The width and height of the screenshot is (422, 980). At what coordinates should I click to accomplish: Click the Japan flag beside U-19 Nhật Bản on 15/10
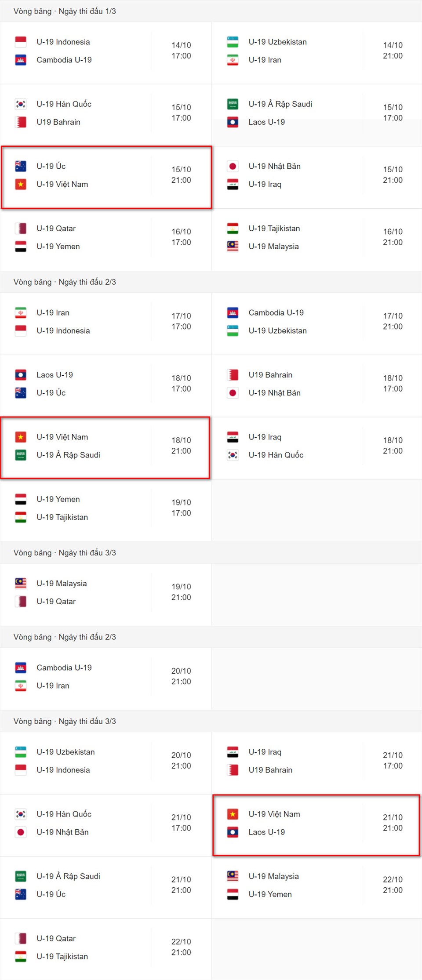click(x=233, y=166)
